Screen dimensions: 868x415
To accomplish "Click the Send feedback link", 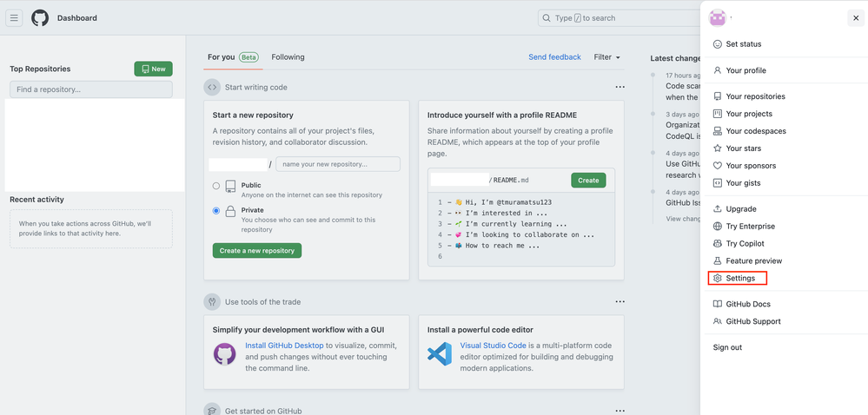I will click(554, 57).
